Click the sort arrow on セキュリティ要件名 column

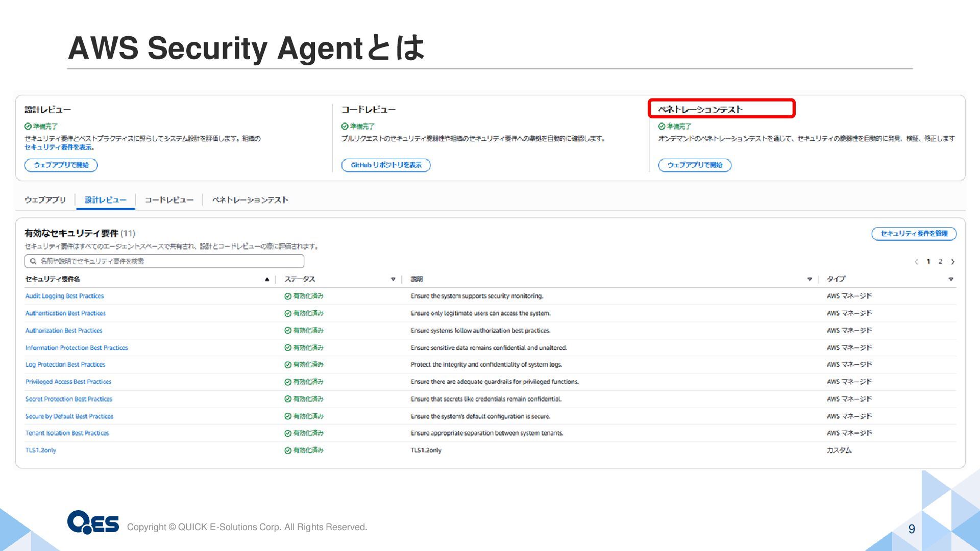point(266,279)
